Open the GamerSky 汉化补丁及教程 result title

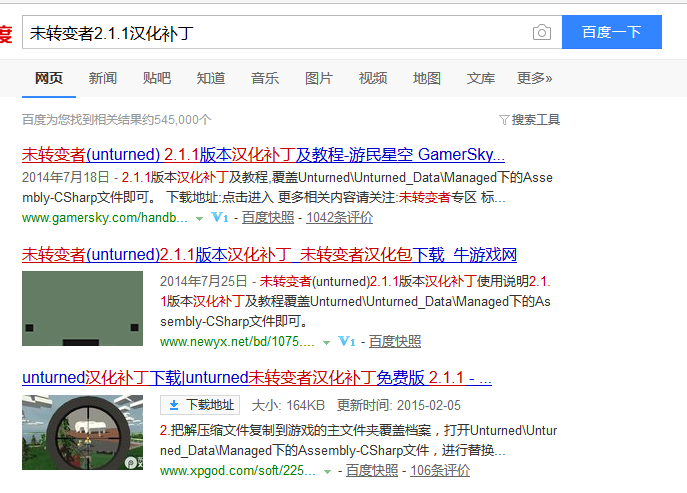[x=263, y=155]
